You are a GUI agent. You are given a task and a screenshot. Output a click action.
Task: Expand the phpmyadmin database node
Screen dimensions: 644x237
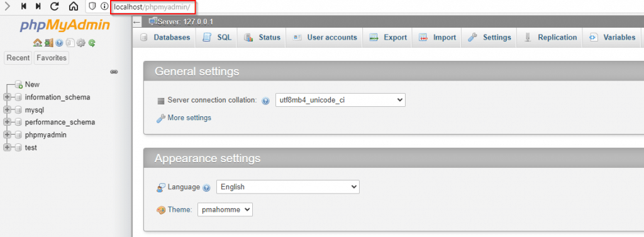(6, 135)
